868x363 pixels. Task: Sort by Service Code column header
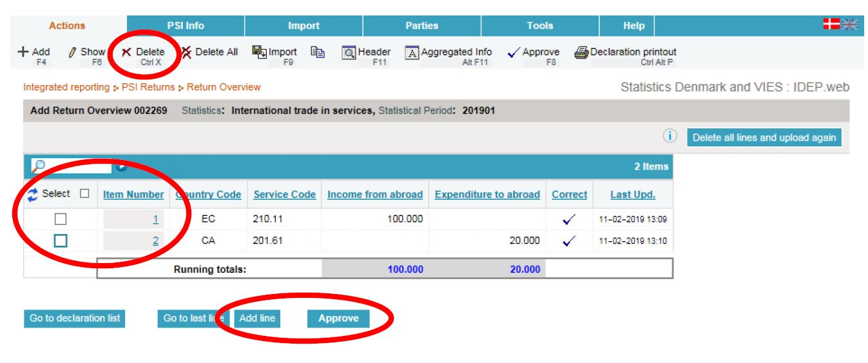pyautogui.click(x=284, y=194)
